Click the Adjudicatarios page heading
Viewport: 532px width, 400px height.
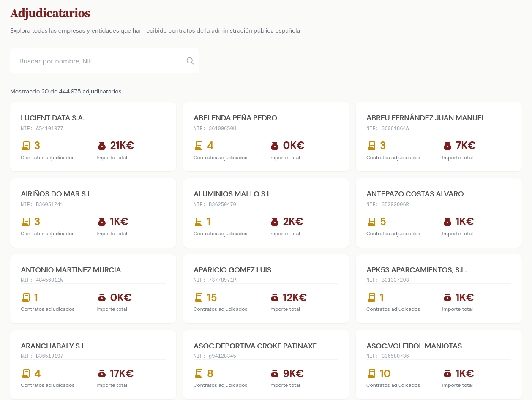[50, 14]
